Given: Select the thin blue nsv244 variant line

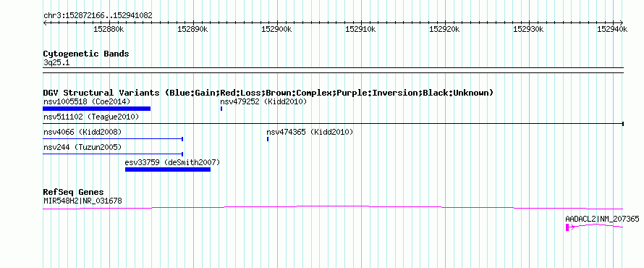Looking at the screenshot, I should tap(113, 154).
